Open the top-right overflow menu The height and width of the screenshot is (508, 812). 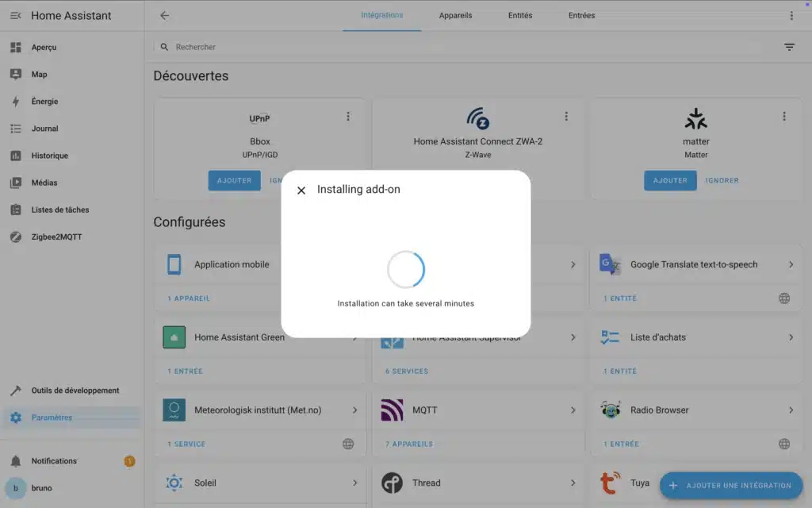tap(791, 16)
